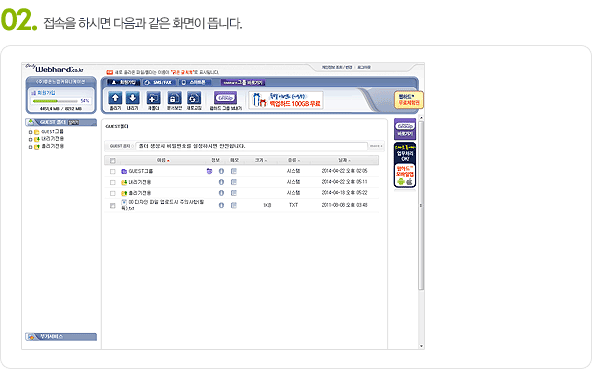The image size is (592, 370).
Task: Open the info icon for GUEST그룹 row
Action: (221, 171)
